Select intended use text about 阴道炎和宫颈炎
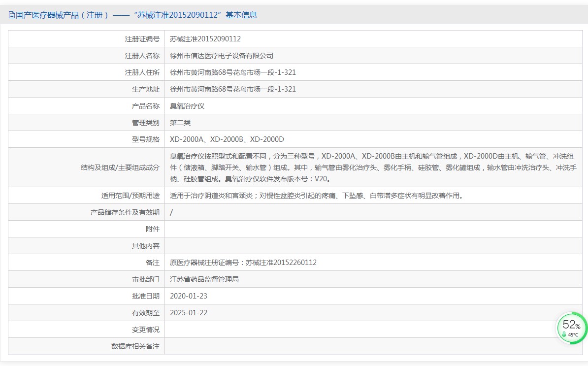This screenshot has height=366, width=588. coord(317,196)
